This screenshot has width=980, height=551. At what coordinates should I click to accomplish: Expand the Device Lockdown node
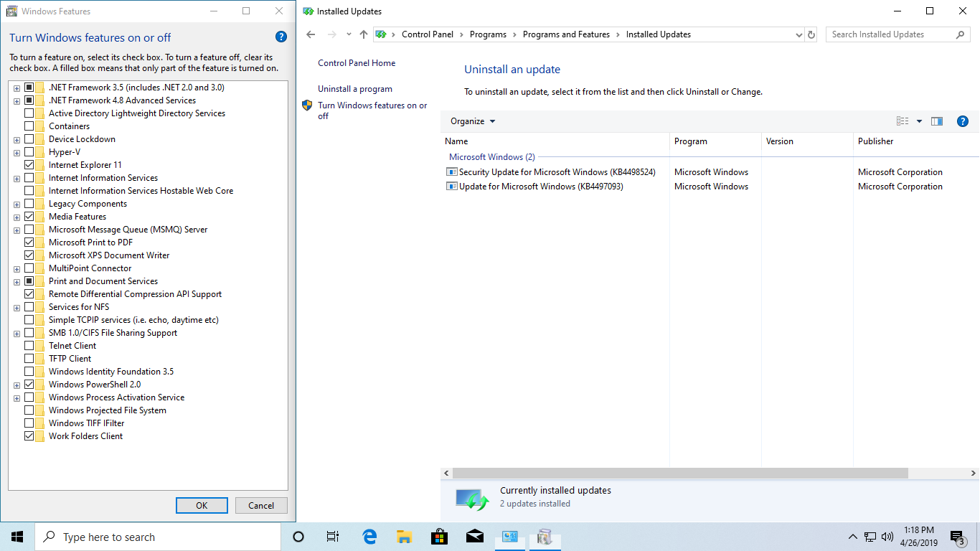(x=17, y=140)
